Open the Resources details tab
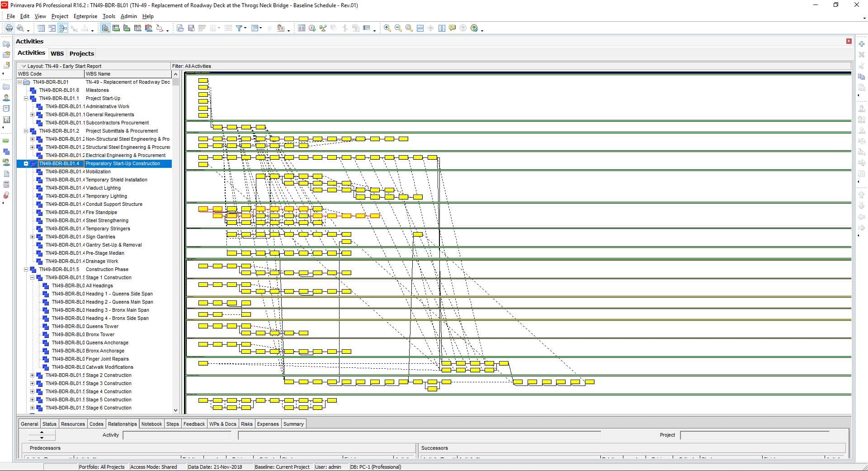 point(73,424)
